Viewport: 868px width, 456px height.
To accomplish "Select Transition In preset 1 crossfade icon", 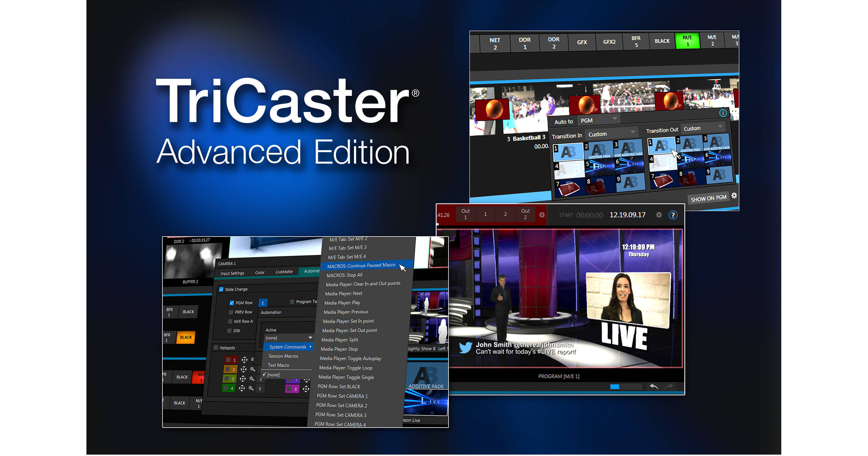I will coord(568,152).
